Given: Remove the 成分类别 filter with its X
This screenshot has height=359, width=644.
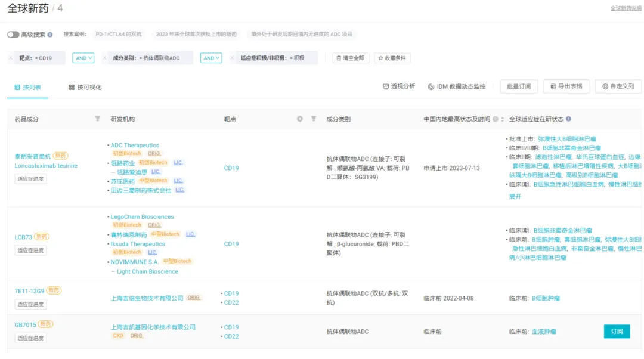Looking at the screenshot, I should pos(105,58).
